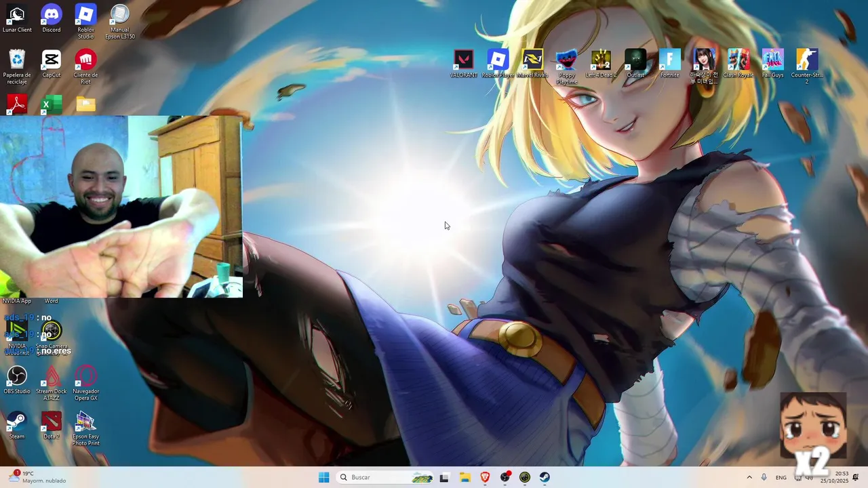Click the Buscar taskbar search box
The height and width of the screenshot is (488, 868).
pyautogui.click(x=385, y=477)
